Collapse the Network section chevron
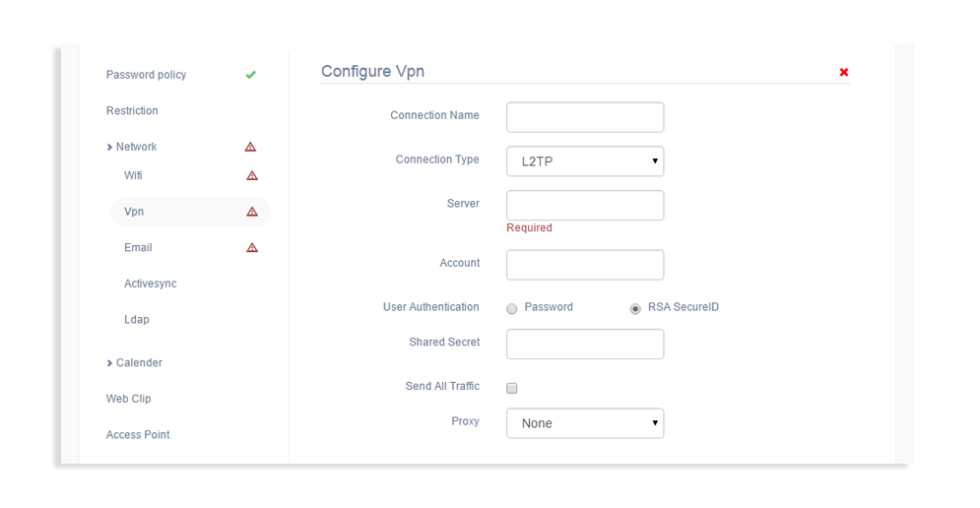The width and height of the screenshot is (980, 508). pyautogui.click(x=109, y=148)
